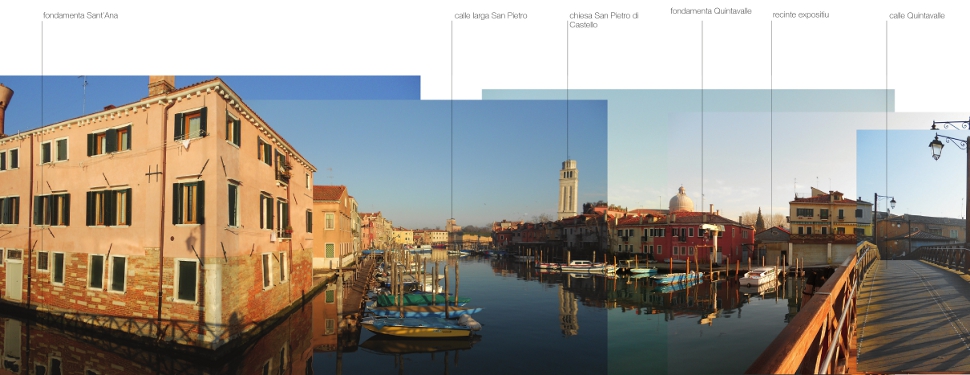The width and height of the screenshot is (970, 375).
Task: Click the white bell tower of San Pietro
Action: pos(568,189)
